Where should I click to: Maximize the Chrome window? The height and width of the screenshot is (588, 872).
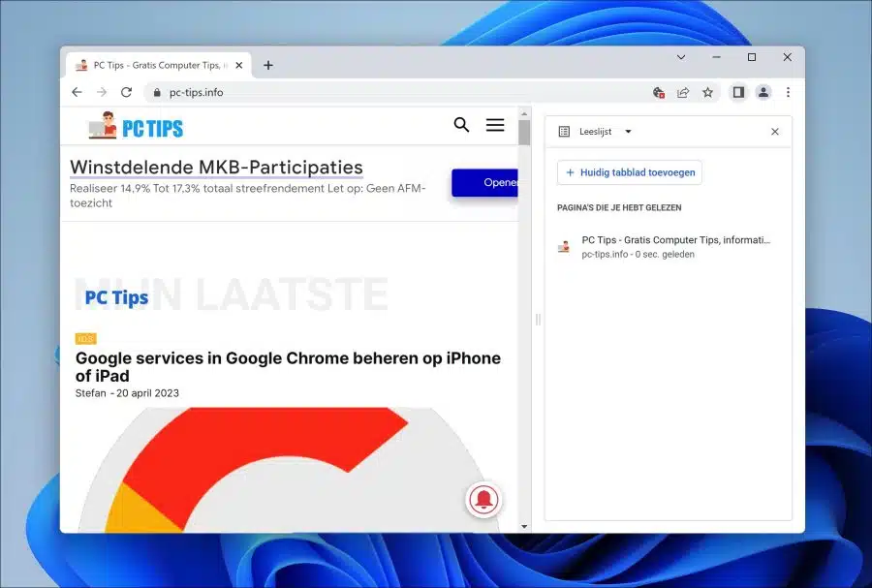click(752, 57)
